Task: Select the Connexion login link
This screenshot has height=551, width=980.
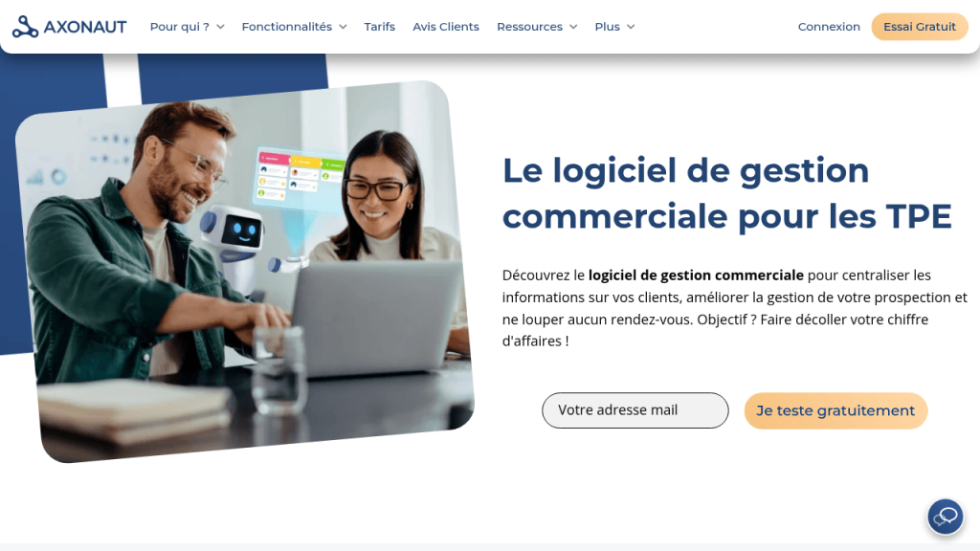Action: click(829, 27)
